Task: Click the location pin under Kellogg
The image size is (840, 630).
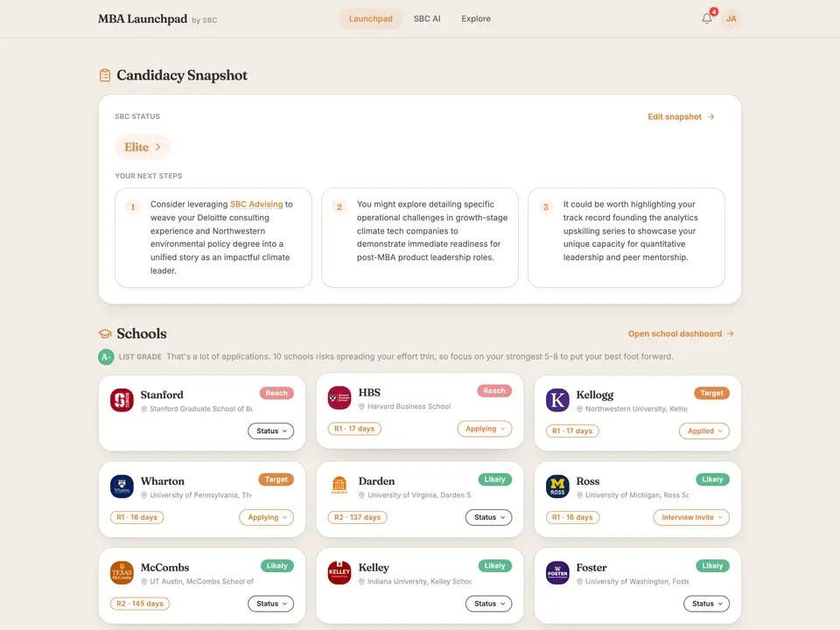Action: (579, 409)
